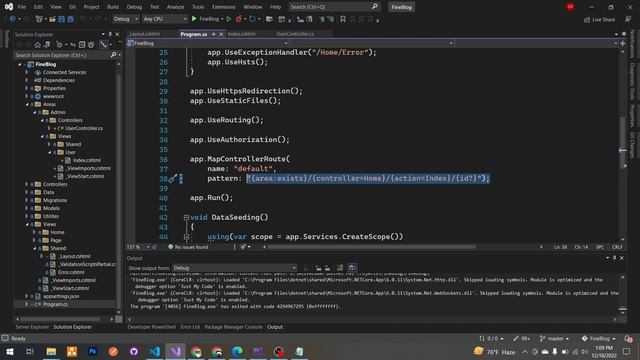Click the Visual Studio search magnifier icon
The image size is (640, 360).
tap(375, 7)
